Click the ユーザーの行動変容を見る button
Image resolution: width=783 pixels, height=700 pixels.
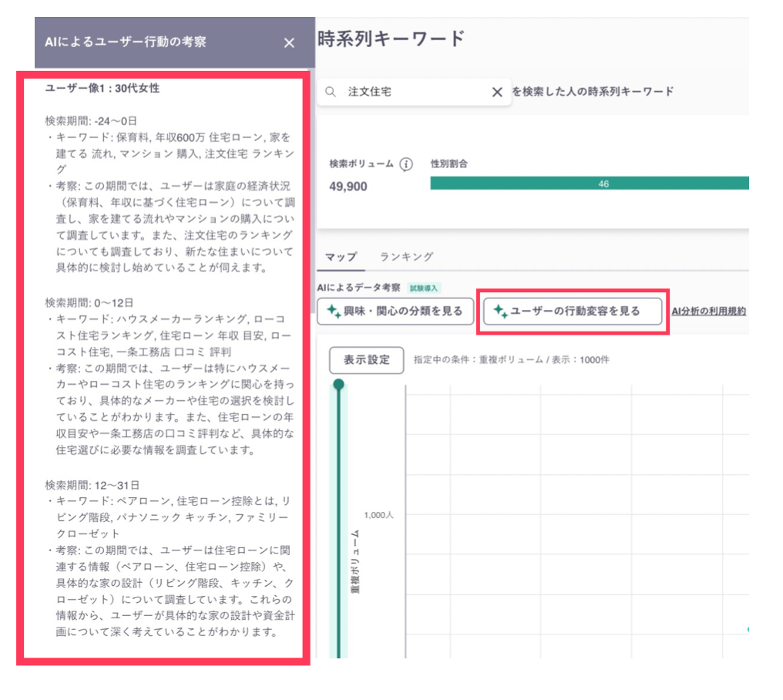573,311
